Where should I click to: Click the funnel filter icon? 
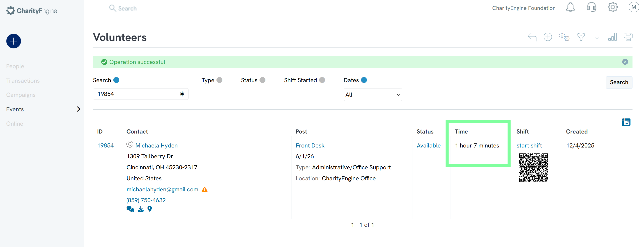click(581, 37)
